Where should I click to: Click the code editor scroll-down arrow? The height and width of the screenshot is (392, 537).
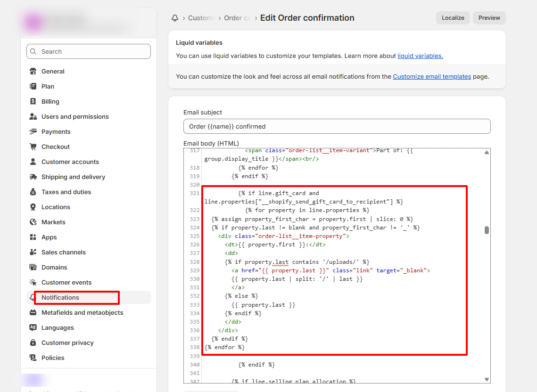click(x=487, y=379)
